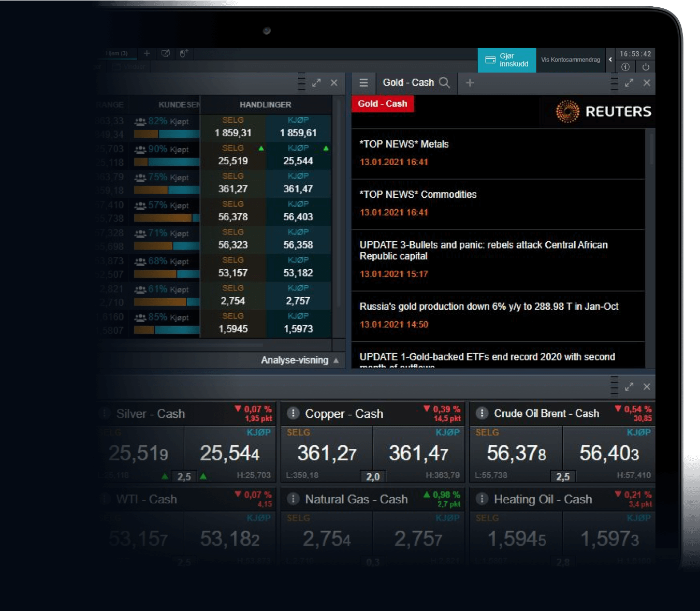Expand the Reuters news panel to fullscreen
The image size is (700, 611).
point(629,83)
